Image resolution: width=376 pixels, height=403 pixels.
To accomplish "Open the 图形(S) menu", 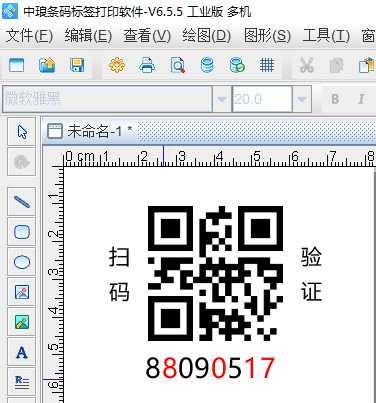I will (267, 36).
